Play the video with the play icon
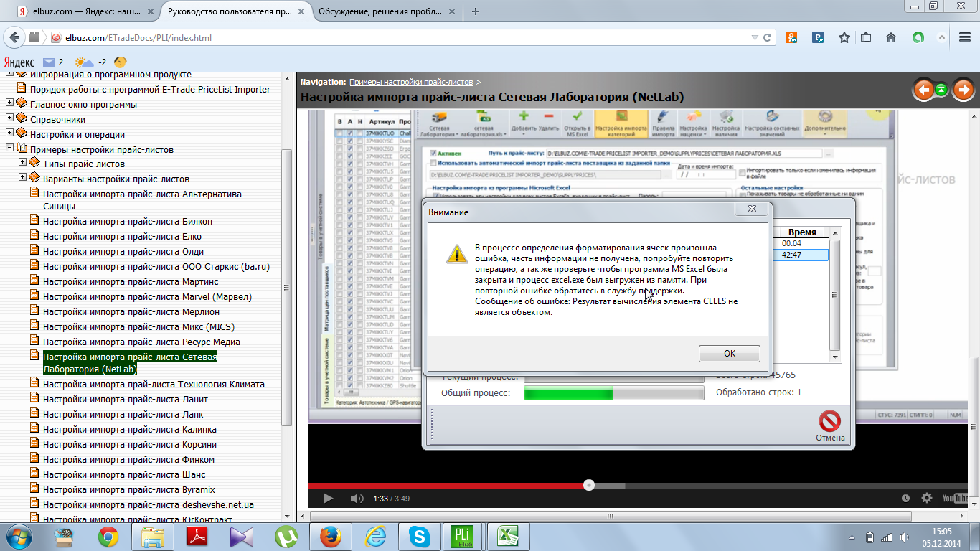Screen dimensions: 980x551 click(328, 499)
